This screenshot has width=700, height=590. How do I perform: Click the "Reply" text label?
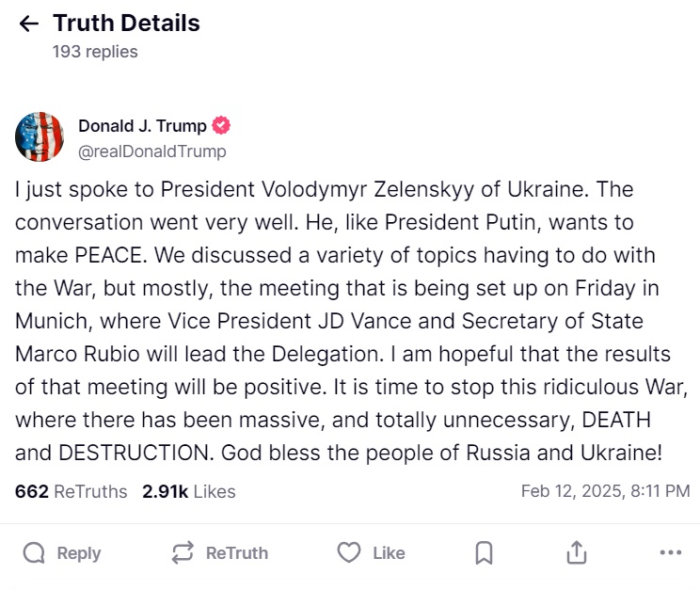coord(79,553)
